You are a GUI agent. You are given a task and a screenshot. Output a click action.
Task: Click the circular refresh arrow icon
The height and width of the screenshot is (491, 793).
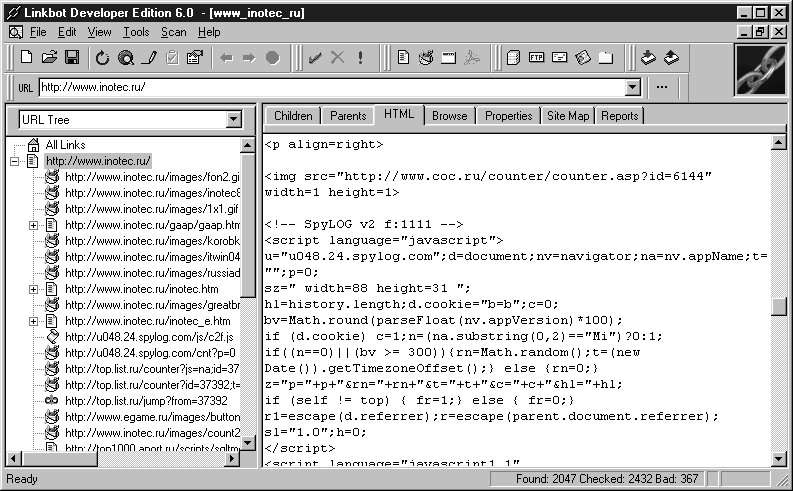tap(103, 58)
